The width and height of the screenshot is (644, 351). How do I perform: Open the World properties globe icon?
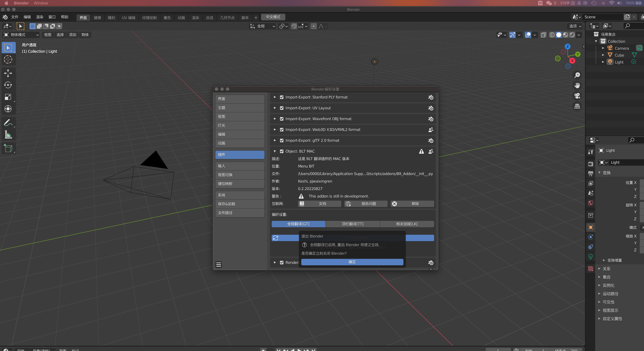(591, 203)
